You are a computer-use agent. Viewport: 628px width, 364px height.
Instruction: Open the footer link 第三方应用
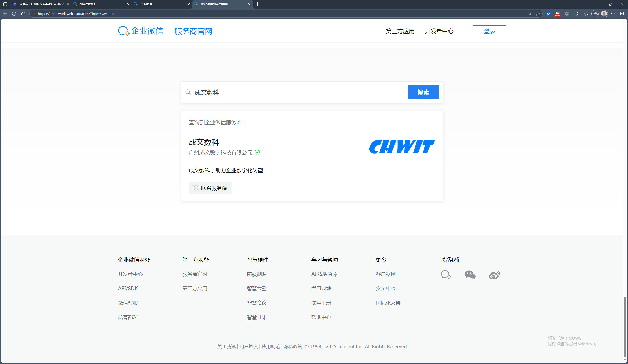[x=195, y=288]
